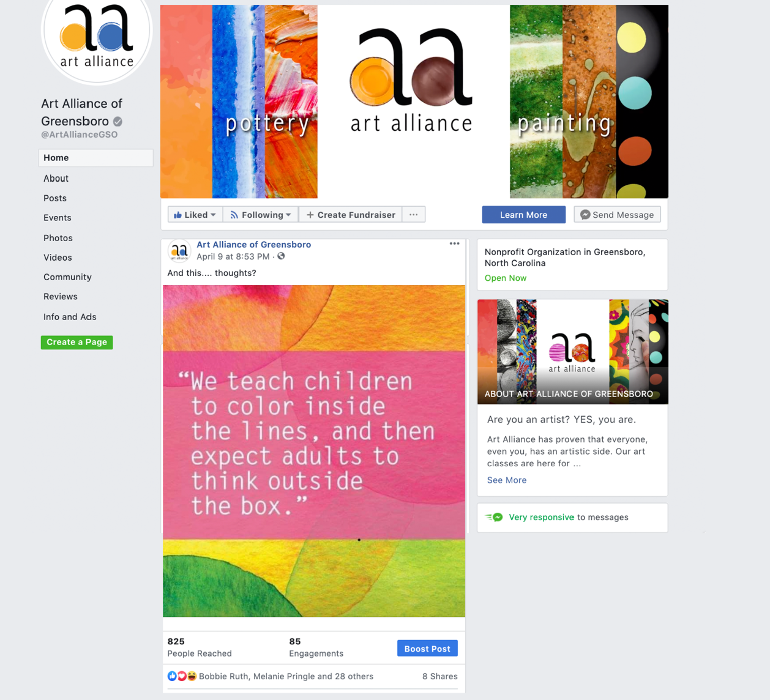Click the three-dots post options icon
Screen dimensions: 770x700
[x=454, y=244]
